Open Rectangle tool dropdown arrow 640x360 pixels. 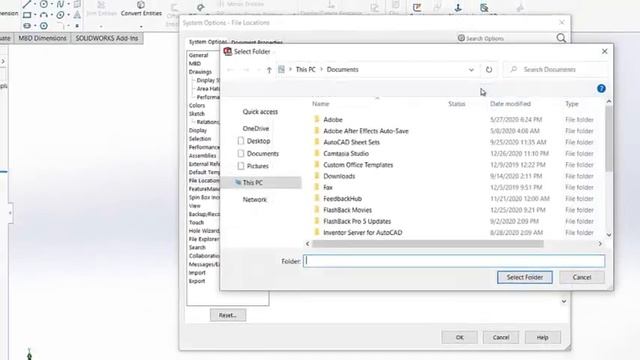point(35,16)
